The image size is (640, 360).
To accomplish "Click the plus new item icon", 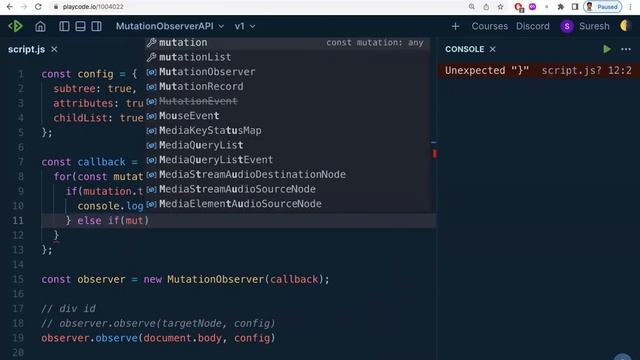I will tap(456, 27).
